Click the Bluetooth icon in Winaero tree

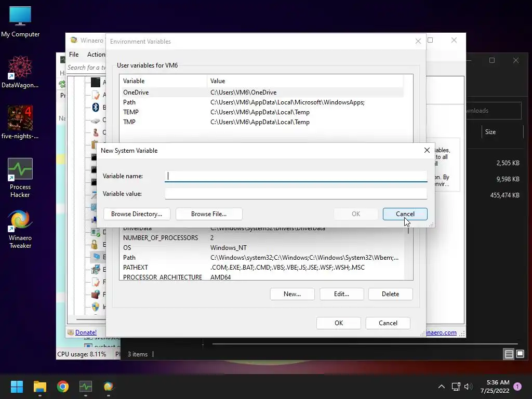click(96, 107)
